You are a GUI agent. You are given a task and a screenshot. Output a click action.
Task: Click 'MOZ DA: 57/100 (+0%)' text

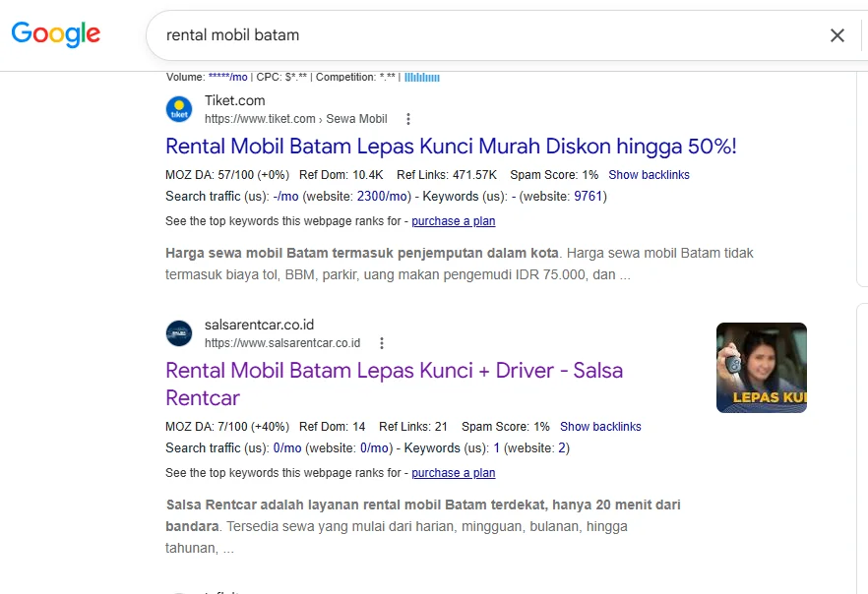227,175
